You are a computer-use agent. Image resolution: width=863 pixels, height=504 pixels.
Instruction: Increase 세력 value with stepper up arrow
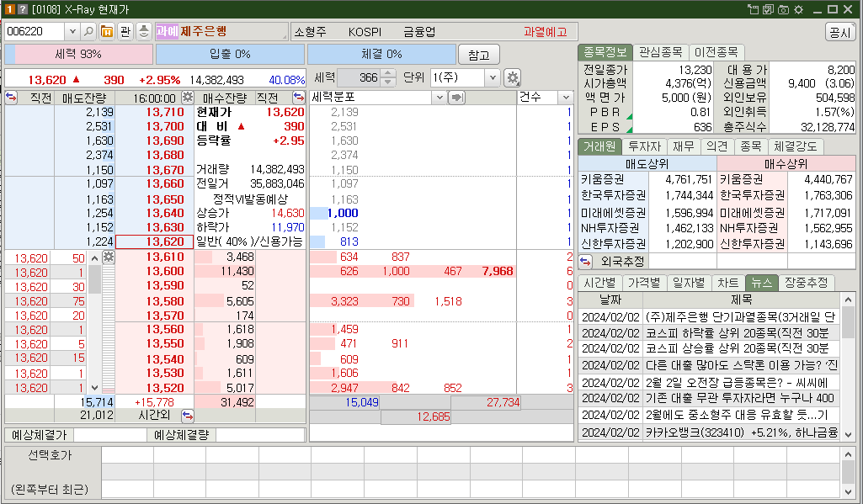click(388, 74)
